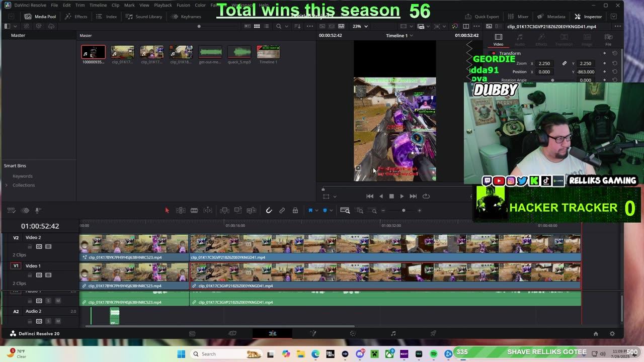Switch to the Deliver page rocket icon
This screenshot has width=644, height=362.
tap(433, 333)
